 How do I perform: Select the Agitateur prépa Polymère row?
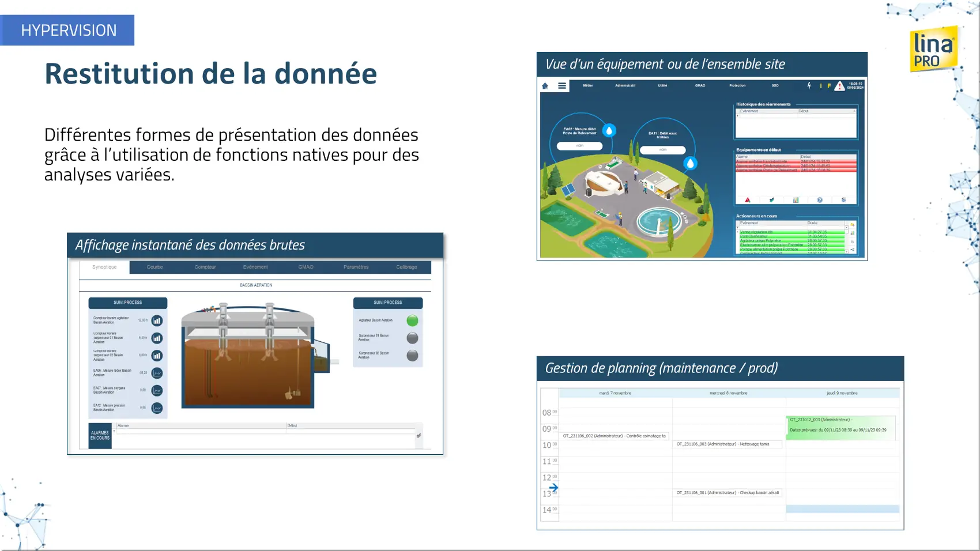click(792, 240)
